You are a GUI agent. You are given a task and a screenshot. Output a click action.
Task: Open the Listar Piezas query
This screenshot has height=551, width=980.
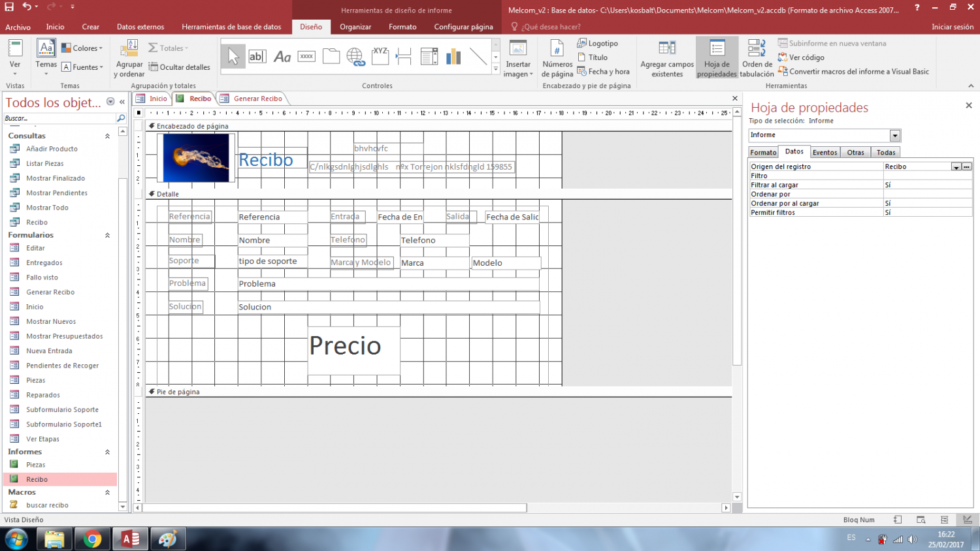44,163
